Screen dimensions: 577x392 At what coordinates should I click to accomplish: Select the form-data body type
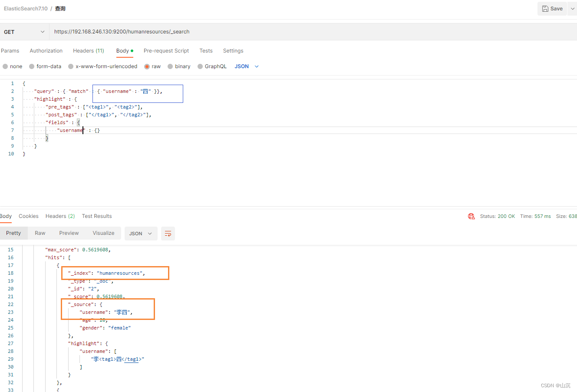click(45, 66)
